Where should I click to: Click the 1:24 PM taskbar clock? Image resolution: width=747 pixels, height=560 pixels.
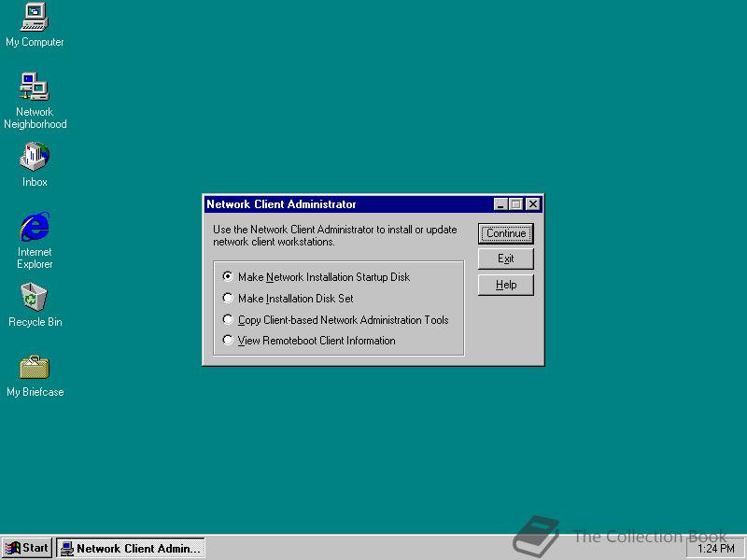[x=715, y=549]
